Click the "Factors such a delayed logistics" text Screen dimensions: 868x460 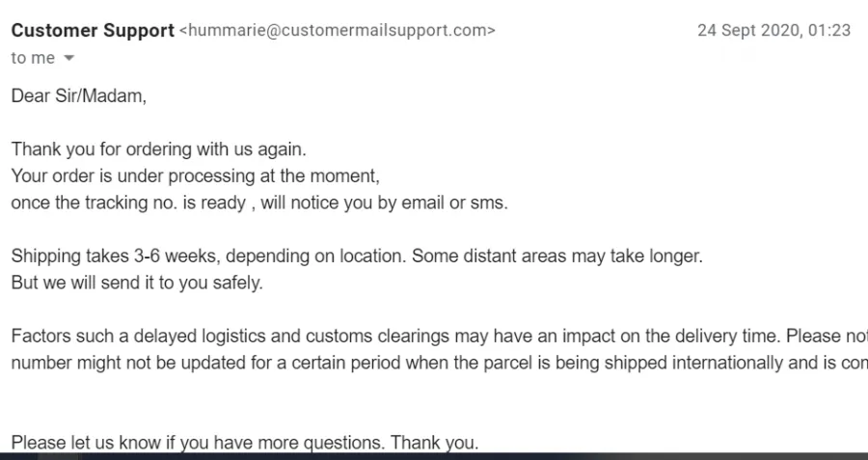(x=155, y=336)
